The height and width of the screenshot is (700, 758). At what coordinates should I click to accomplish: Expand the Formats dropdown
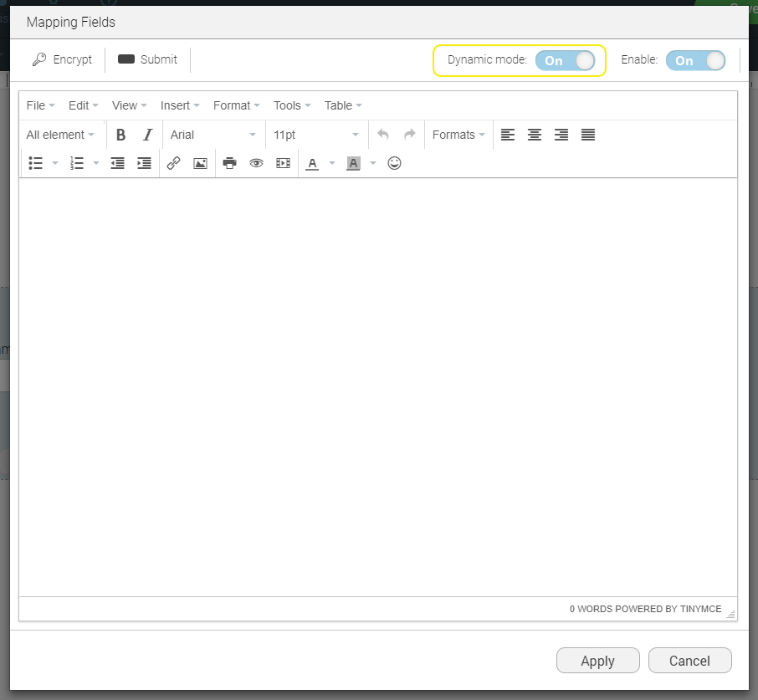(458, 134)
